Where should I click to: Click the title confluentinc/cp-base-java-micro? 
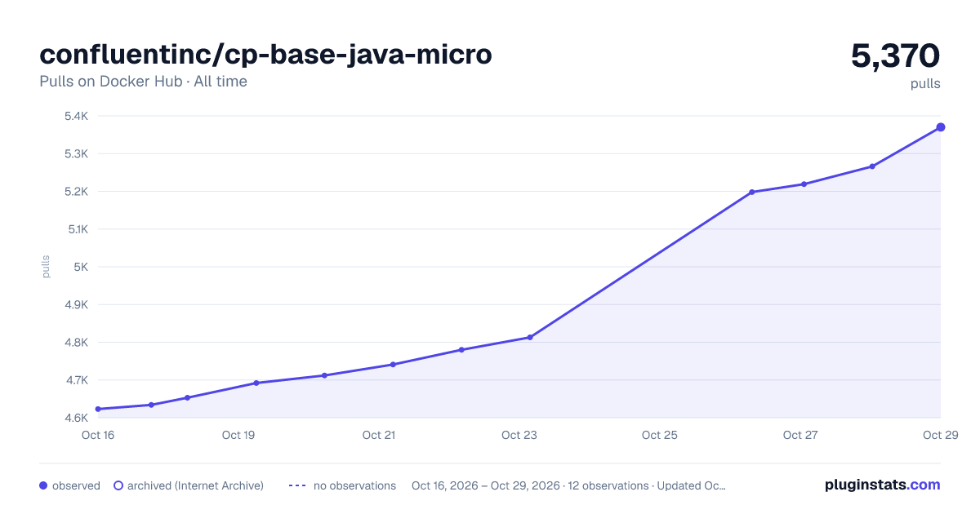tap(265, 54)
